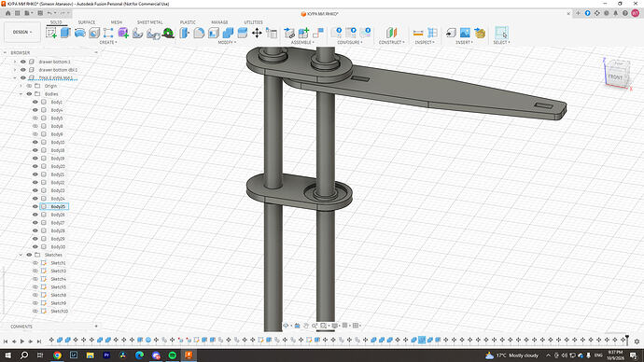The width and height of the screenshot is (644, 362).
Task: Show hidden Body5 via eye icon
Action: pyautogui.click(x=35, y=118)
